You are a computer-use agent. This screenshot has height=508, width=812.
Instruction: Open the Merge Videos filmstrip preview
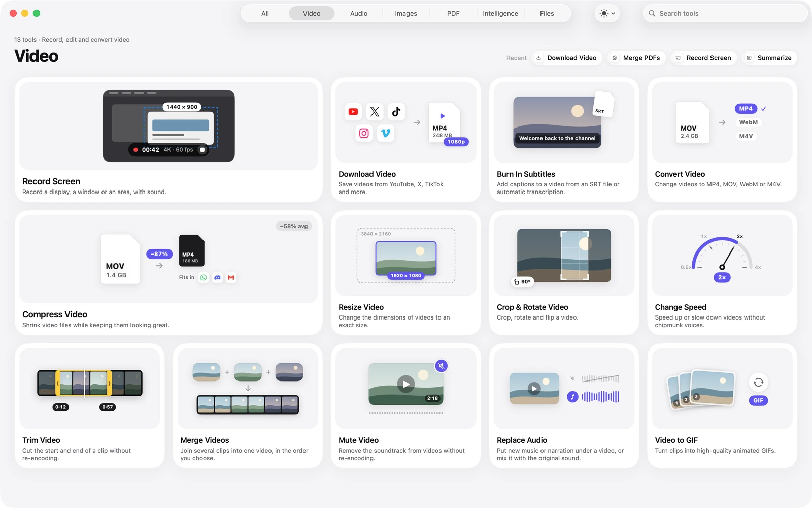pos(248,405)
